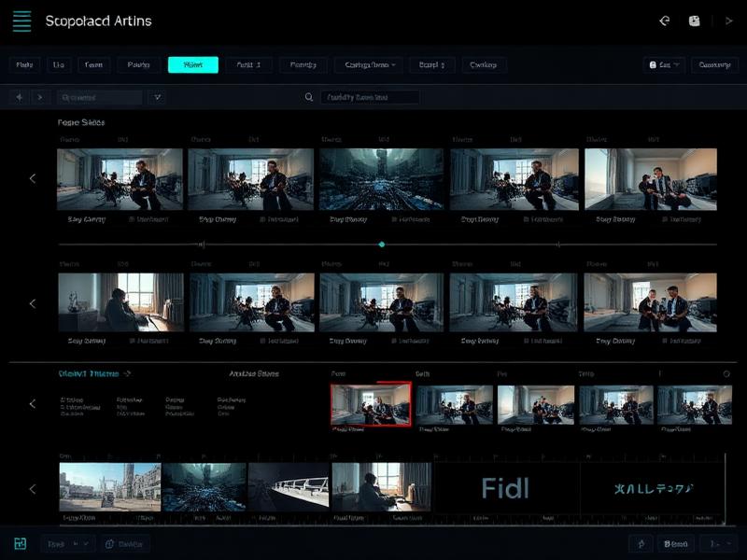Expand the tab-row dropdown with the caret arrow
This screenshot has width=747, height=560.
click(369, 64)
